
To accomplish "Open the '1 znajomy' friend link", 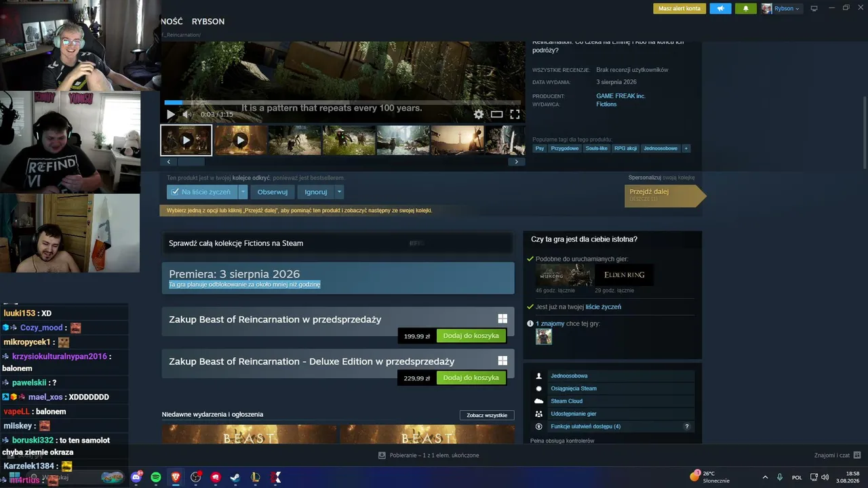I will point(550,324).
